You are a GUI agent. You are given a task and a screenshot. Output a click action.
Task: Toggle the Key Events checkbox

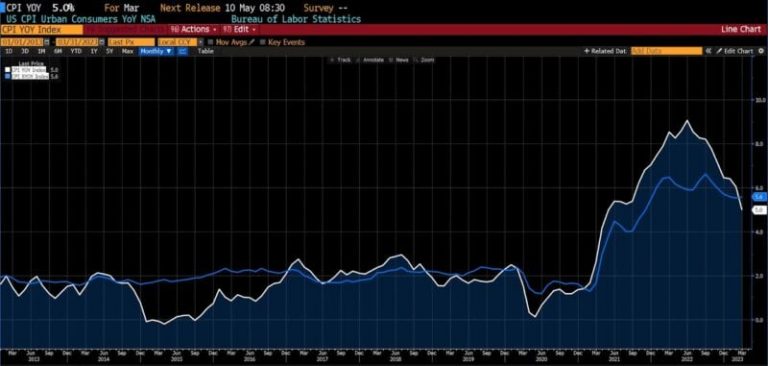click(263, 42)
